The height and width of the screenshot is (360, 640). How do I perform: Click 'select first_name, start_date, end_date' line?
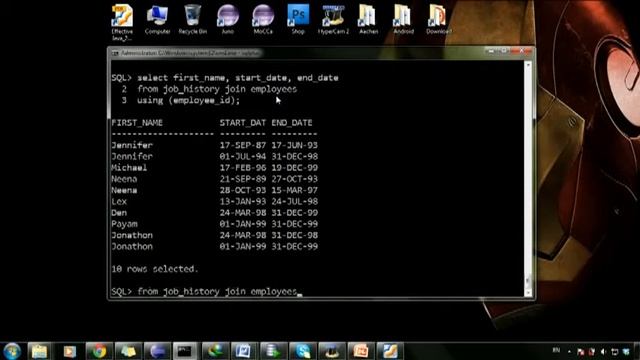[x=238, y=78]
